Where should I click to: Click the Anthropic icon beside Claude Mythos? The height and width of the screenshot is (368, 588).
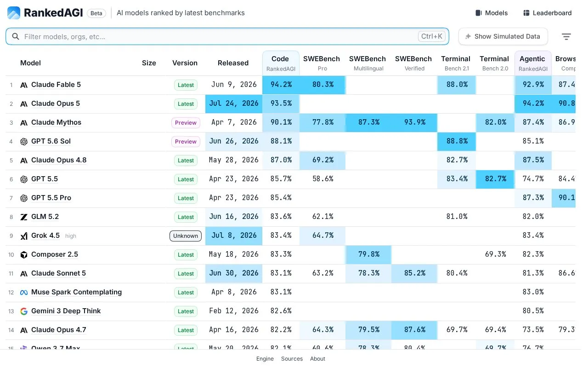(x=24, y=122)
